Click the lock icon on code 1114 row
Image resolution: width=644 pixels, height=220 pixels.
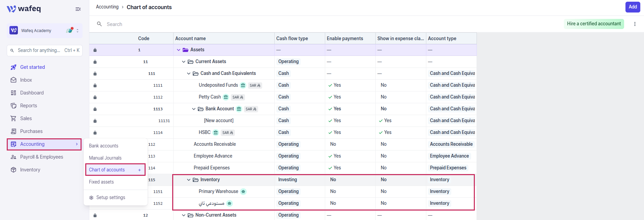pos(95,133)
